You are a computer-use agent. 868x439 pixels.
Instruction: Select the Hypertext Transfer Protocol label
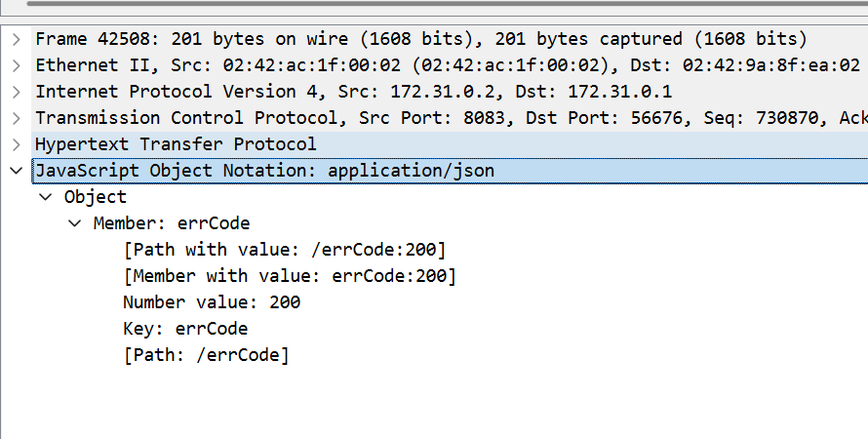pos(176,144)
